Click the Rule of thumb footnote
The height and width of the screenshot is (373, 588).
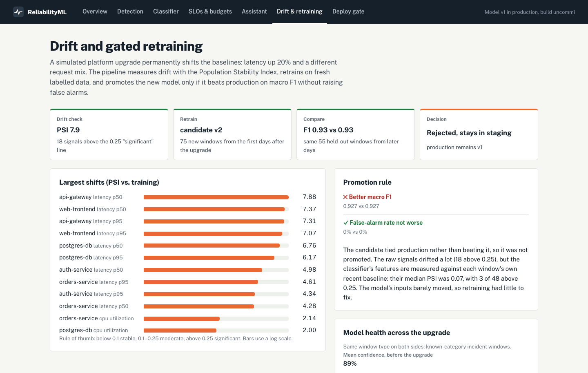click(176, 339)
